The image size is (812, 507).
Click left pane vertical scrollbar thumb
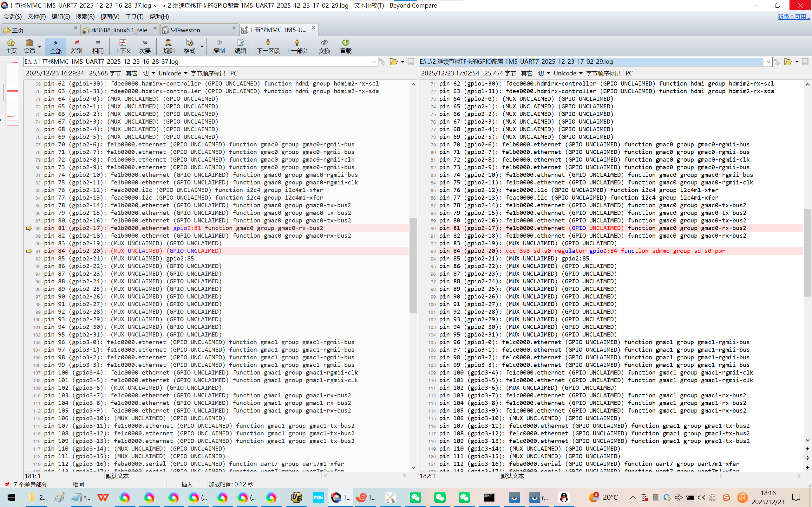click(413, 265)
